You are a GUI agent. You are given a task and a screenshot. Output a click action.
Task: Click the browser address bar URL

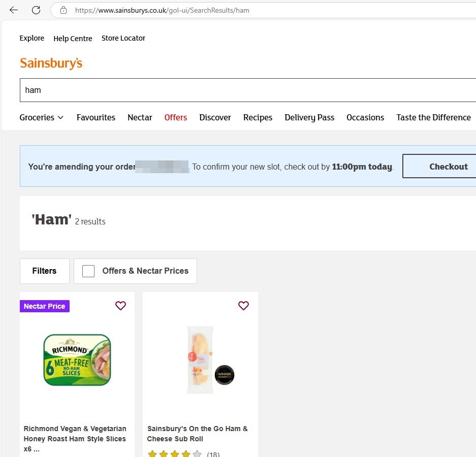click(x=162, y=10)
